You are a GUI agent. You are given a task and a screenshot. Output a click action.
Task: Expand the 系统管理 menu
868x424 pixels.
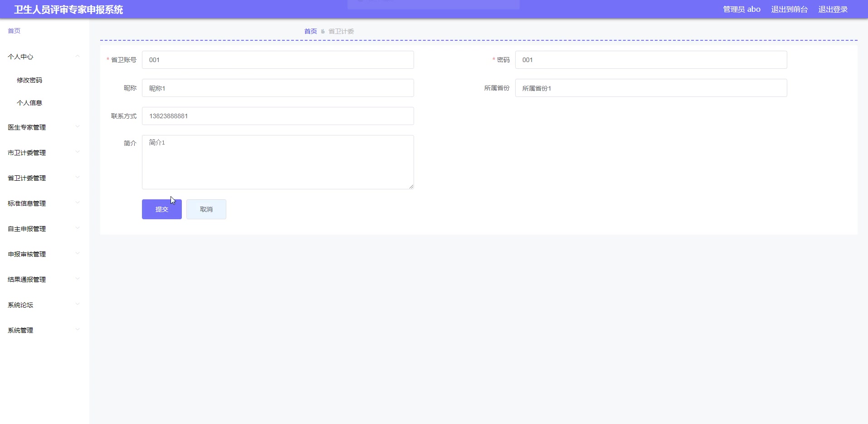[44, 330]
